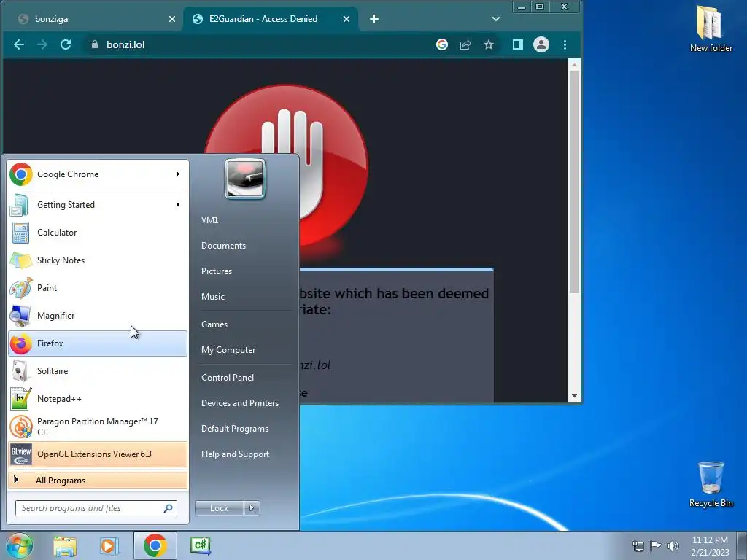This screenshot has width=747, height=560.
Task: Click scrollbar up arrow in Chrome
Action: point(575,64)
